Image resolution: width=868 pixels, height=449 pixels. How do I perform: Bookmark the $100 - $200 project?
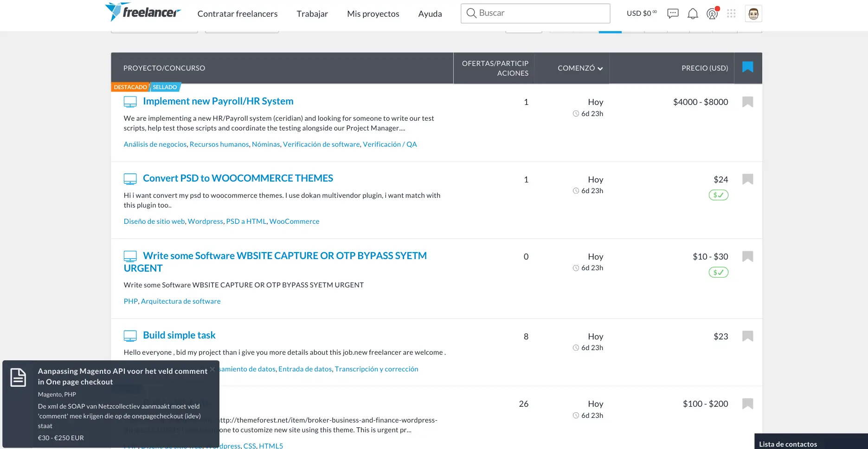point(748,403)
